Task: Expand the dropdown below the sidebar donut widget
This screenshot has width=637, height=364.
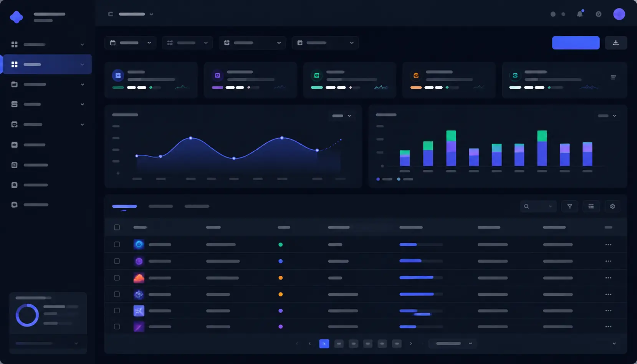Action: pyautogui.click(x=48, y=344)
